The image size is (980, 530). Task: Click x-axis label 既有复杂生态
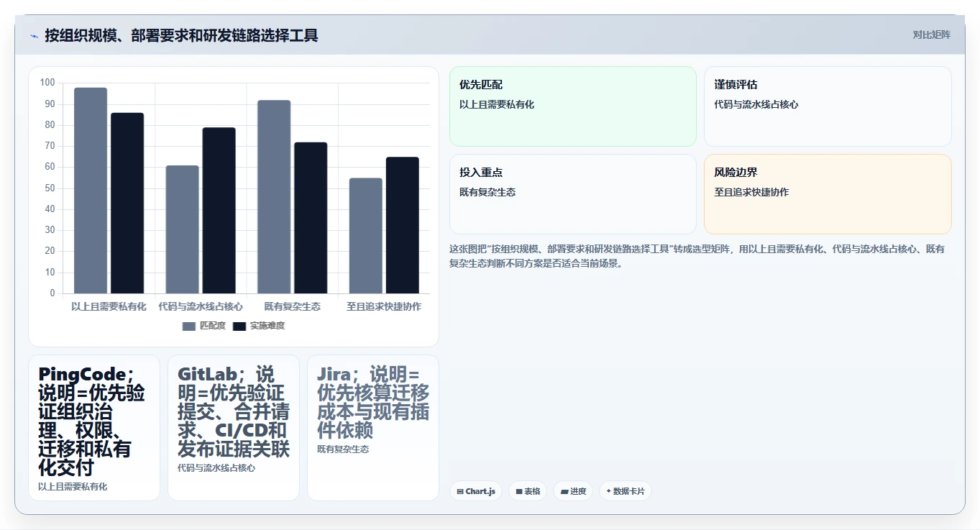point(292,306)
